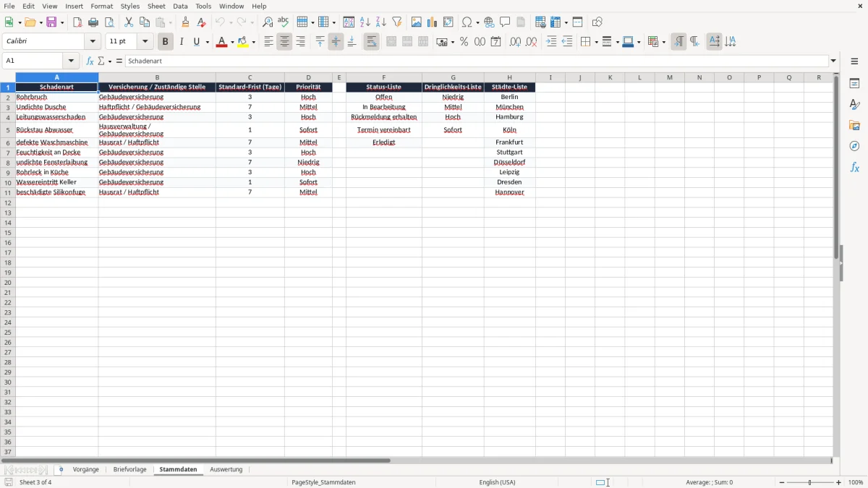Click the Copy icon
868x488 pixels.
click(145, 22)
